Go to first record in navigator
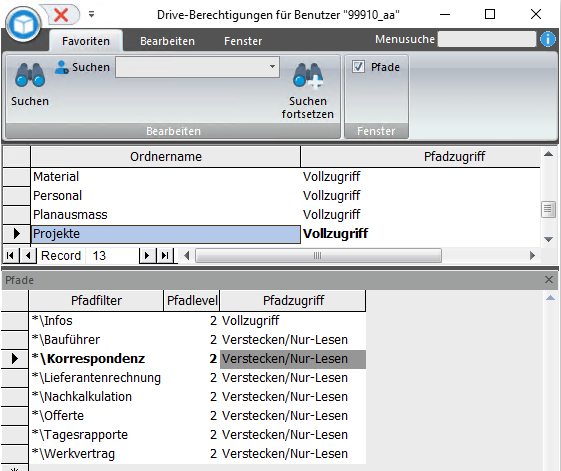The image size is (561, 471). pyautogui.click(x=10, y=256)
